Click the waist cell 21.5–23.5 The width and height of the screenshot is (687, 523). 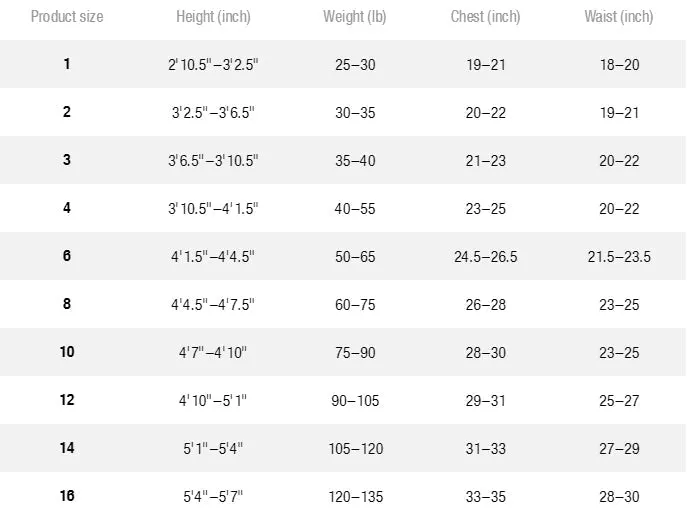(619, 257)
